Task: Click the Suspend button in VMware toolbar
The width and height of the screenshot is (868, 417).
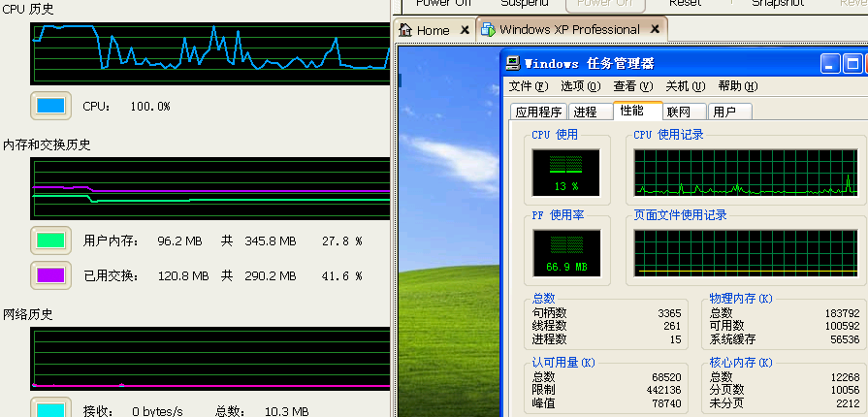Action: click(525, 3)
